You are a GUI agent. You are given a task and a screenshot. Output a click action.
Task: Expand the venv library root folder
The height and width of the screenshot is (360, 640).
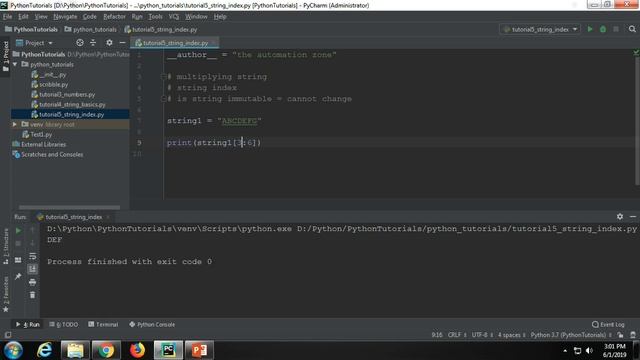pos(15,124)
